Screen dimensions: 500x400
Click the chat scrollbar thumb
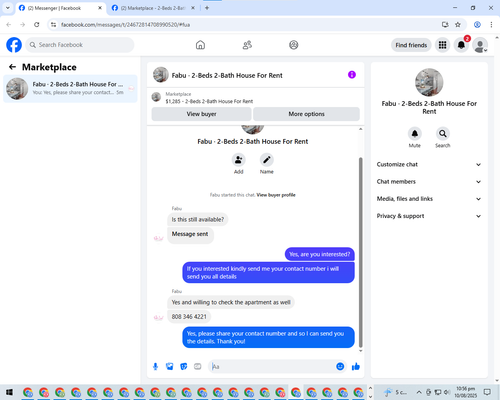coord(360,252)
